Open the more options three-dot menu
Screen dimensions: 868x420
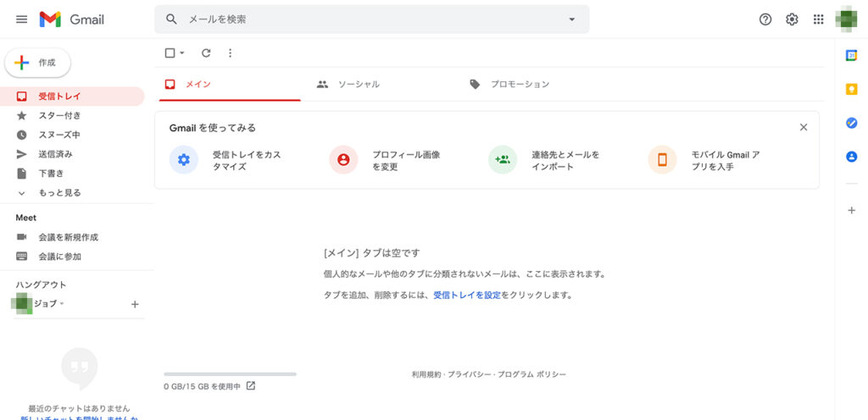click(x=231, y=53)
